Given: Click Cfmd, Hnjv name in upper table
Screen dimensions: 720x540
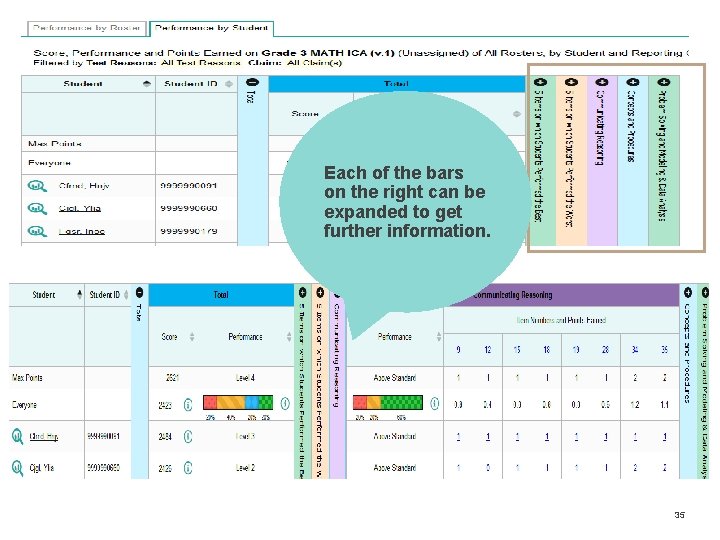Looking at the screenshot, I should [x=84, y=186].
